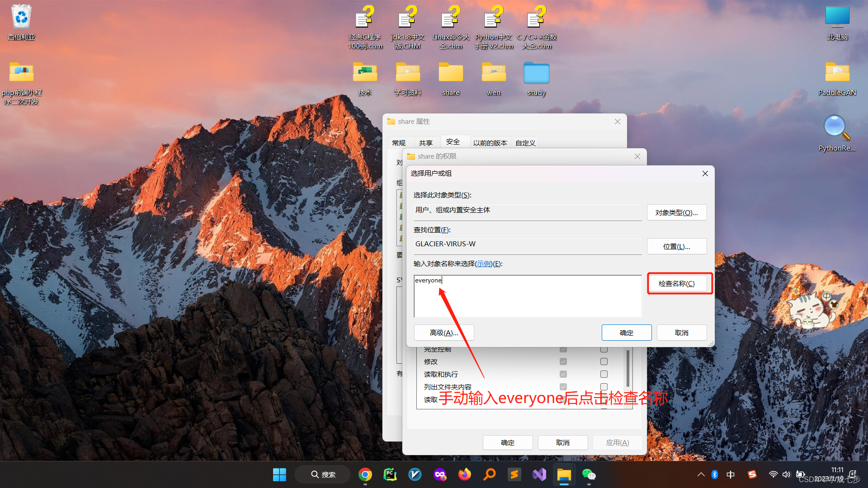Open Firefox in the taskbar
The width and height of the screenshot is (868, 488).
pyautogui.click(x=464, y=474)
